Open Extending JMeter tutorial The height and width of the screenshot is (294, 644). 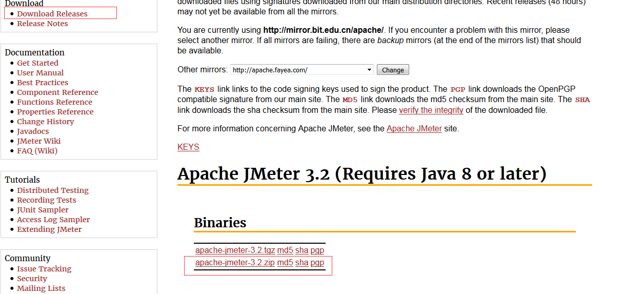click(x=49, y=229)
